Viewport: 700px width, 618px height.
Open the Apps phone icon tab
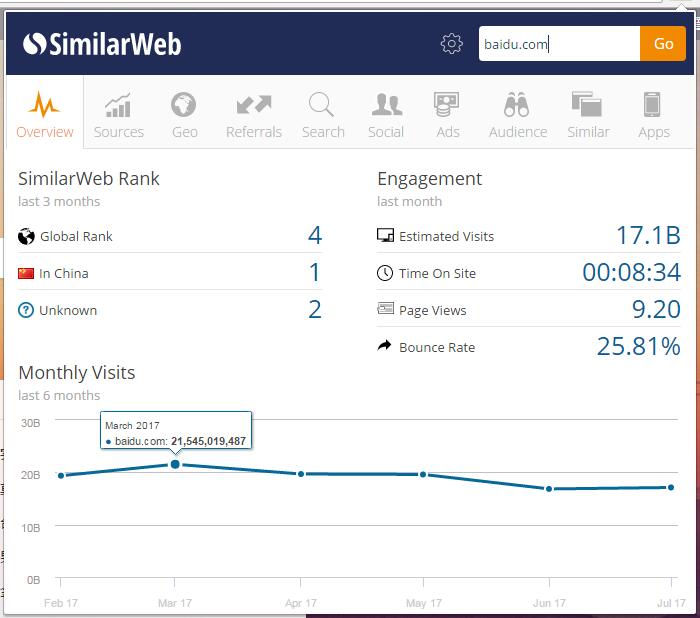tap(653, 115)
